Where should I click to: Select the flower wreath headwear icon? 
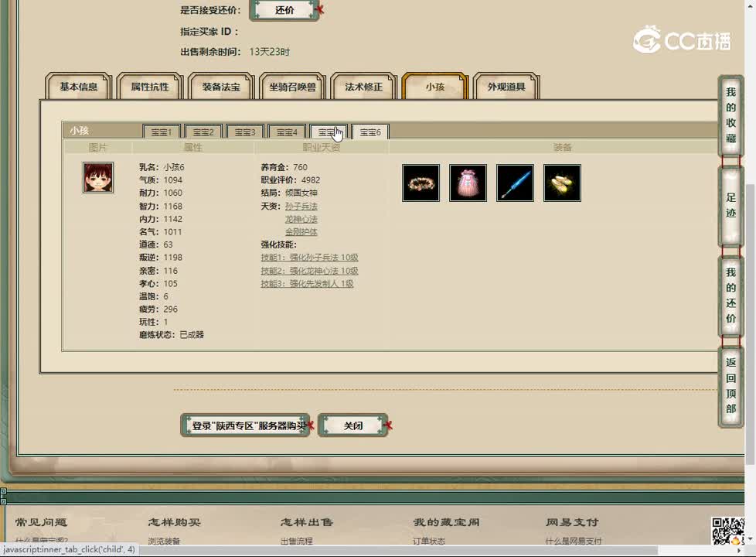click(x=420, y=183)
